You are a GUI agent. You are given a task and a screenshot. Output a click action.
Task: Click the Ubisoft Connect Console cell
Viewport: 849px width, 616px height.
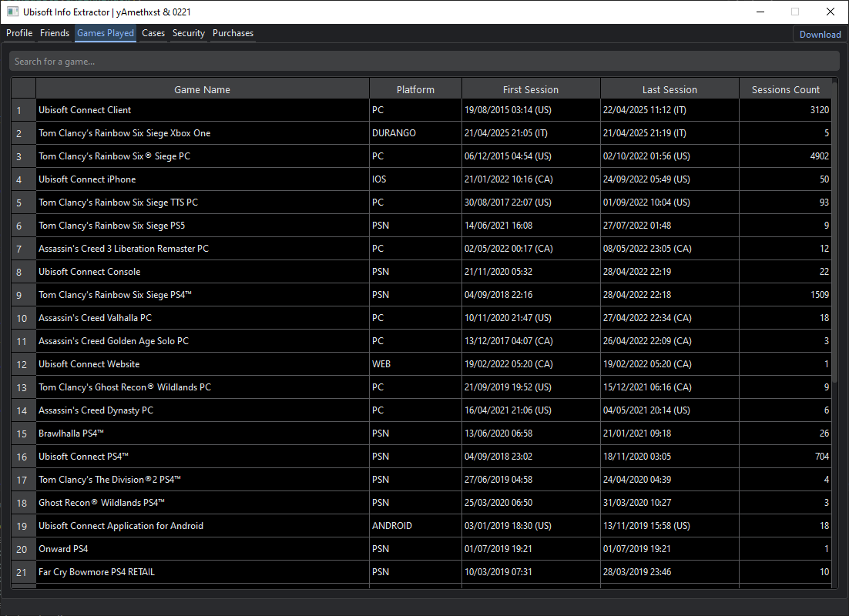coord(203,271)
